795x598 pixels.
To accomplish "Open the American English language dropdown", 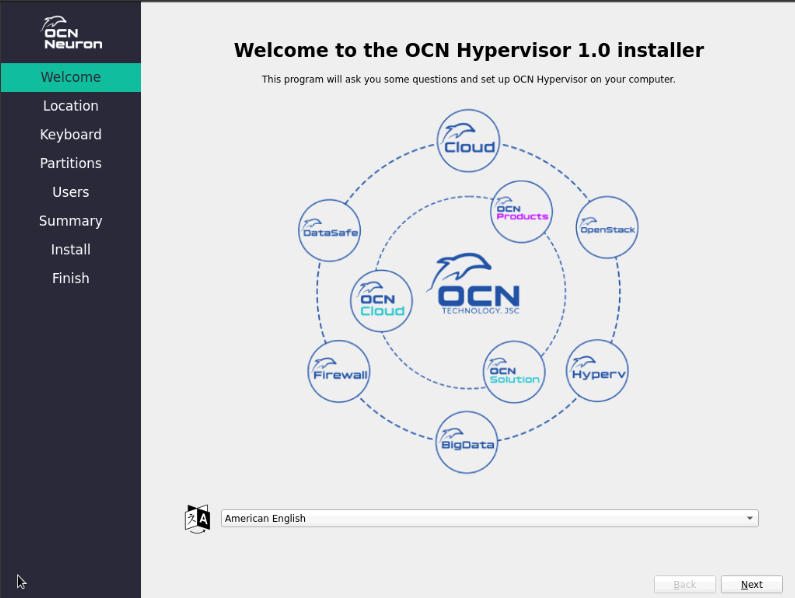I will click(x=489, y=518).
